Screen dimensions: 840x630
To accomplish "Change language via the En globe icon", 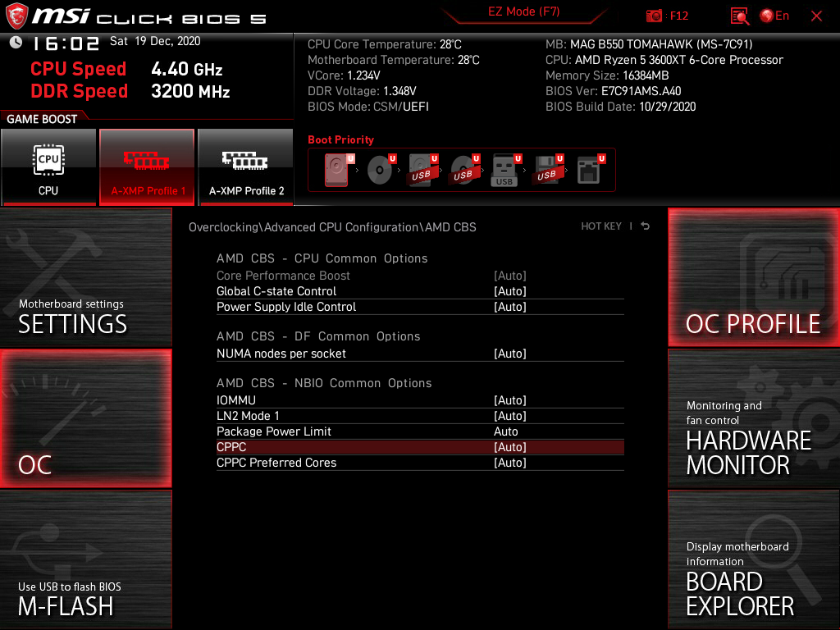I will [774, 16].
